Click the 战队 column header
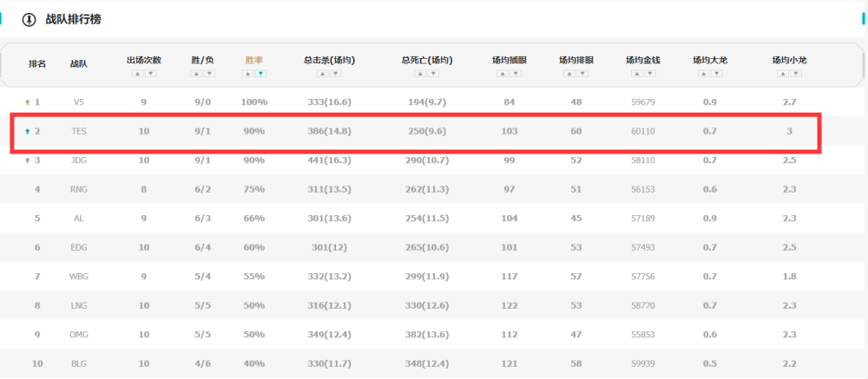The height and width of the screenshot is (379, 868). tap(79, 63)
